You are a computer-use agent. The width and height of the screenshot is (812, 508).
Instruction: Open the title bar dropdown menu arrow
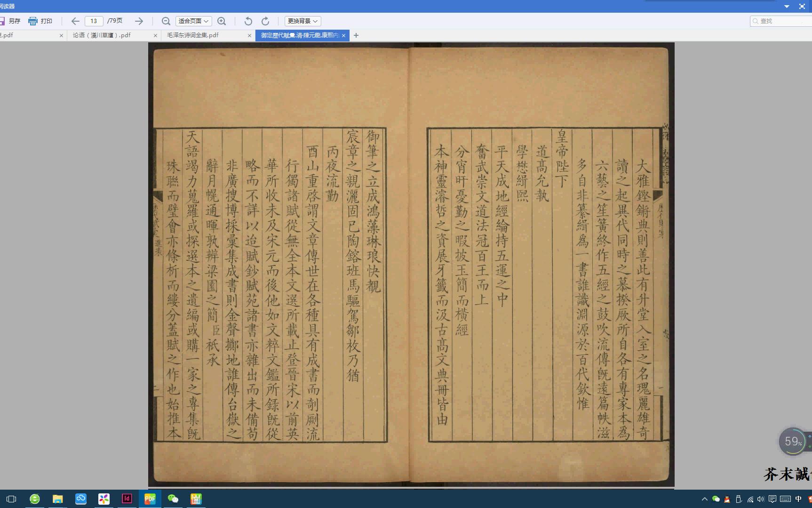pyautogui.click(x=787, y=7)
